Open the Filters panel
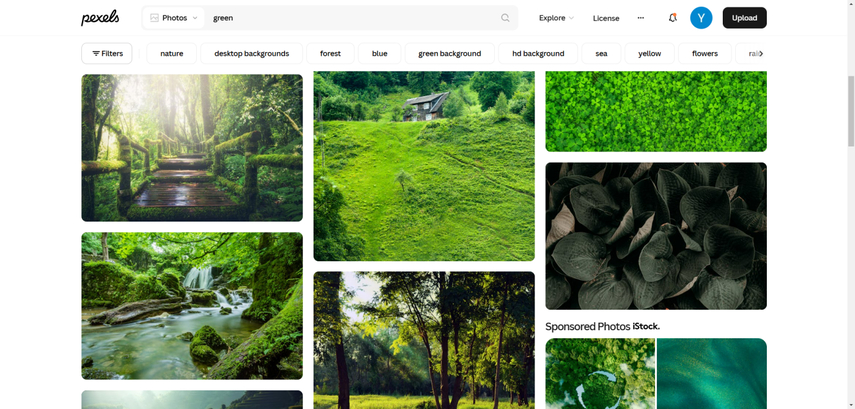 pos(107,54)
